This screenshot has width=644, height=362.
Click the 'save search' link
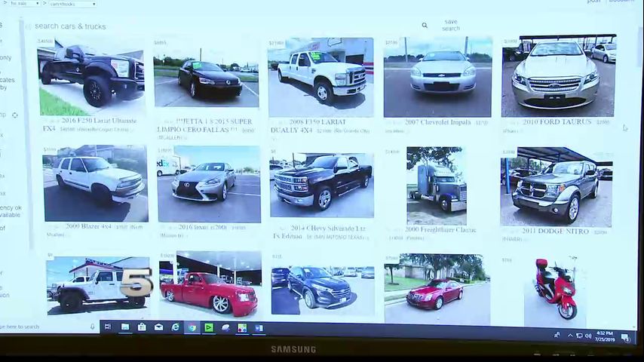[x=451, y=26]
